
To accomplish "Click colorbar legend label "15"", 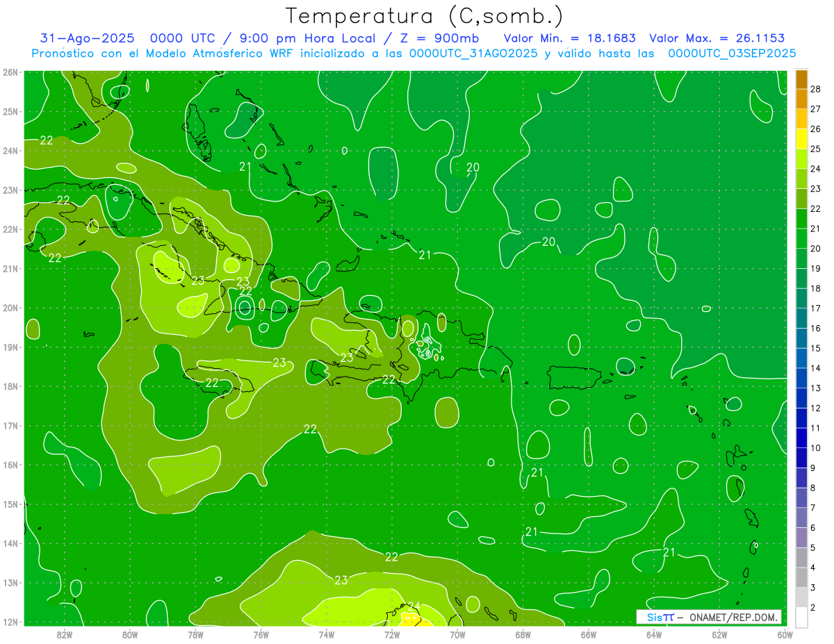I will click(816, 348).
